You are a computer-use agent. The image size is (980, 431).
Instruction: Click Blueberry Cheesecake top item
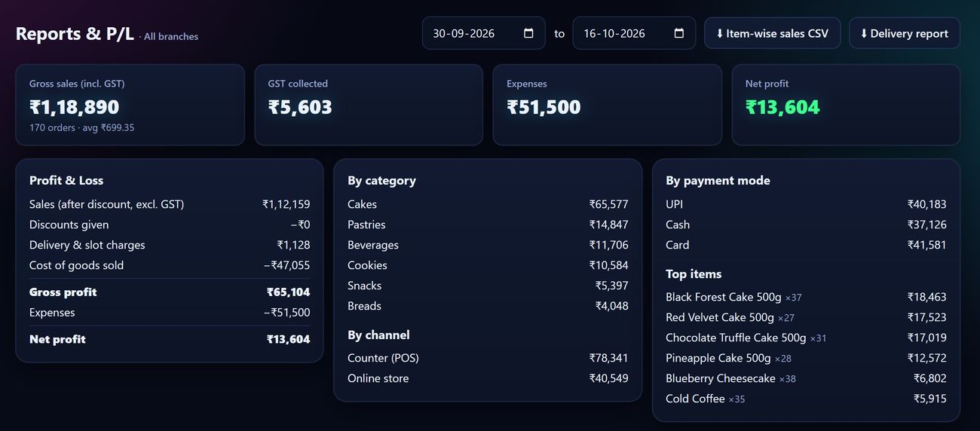point(721,378)
